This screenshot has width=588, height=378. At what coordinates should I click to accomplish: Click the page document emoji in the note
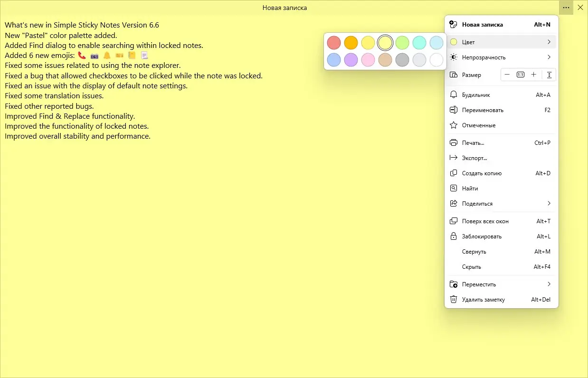click(x=144, y=56)
